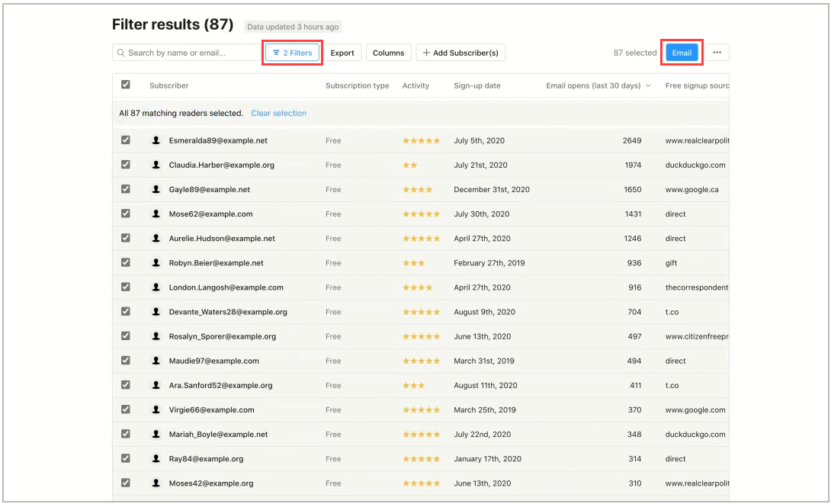Click the search magnifier icon
Viewport: 831px width, 504px height.
click(120, 53)
